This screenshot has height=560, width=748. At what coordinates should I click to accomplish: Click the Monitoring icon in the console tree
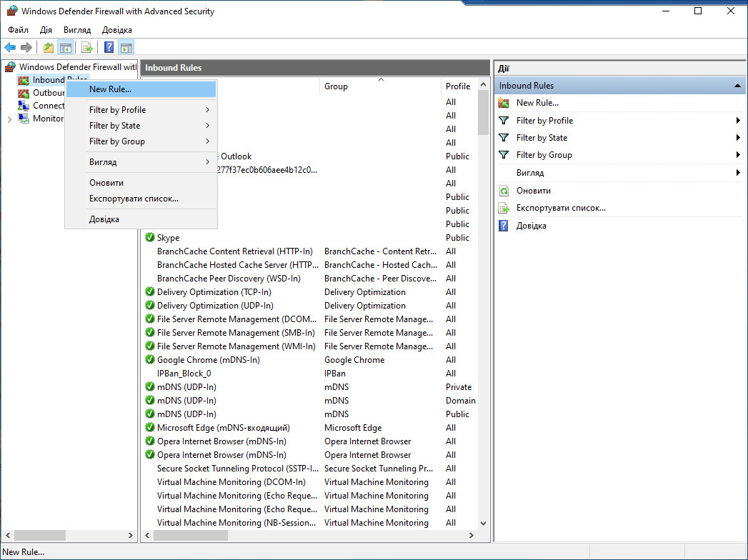(x=24, y=119)
